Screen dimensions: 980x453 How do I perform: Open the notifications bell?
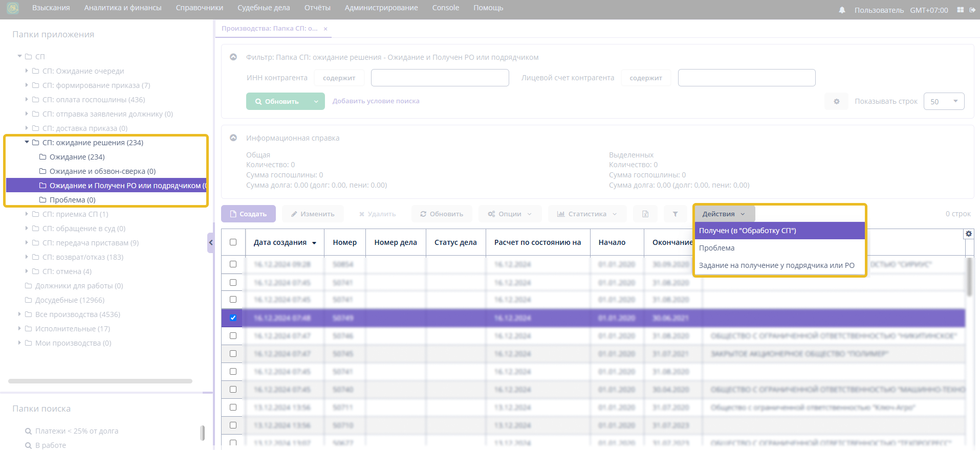(x=842, y=10)
